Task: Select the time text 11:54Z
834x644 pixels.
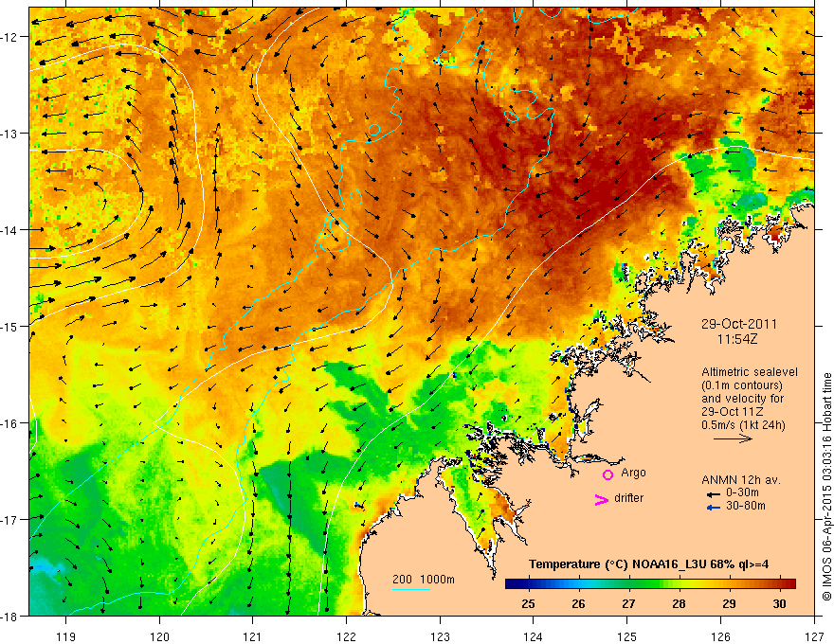Action: [736, 339]
